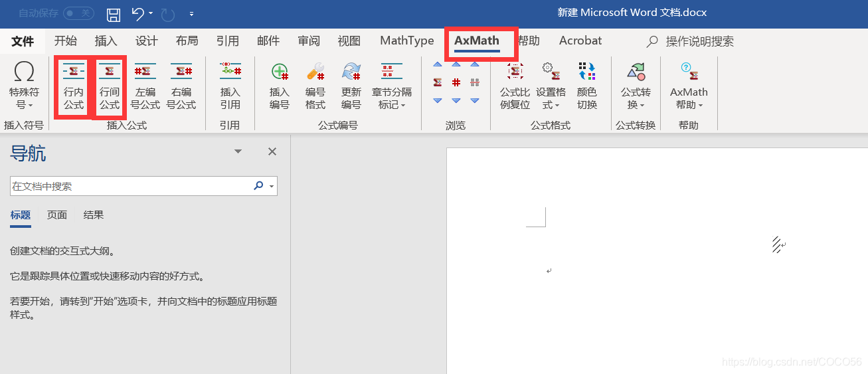Switch to the 审阅 Review tab
Image resolution: width=868 pixels, height=374 pixels.
pos(309,41)
